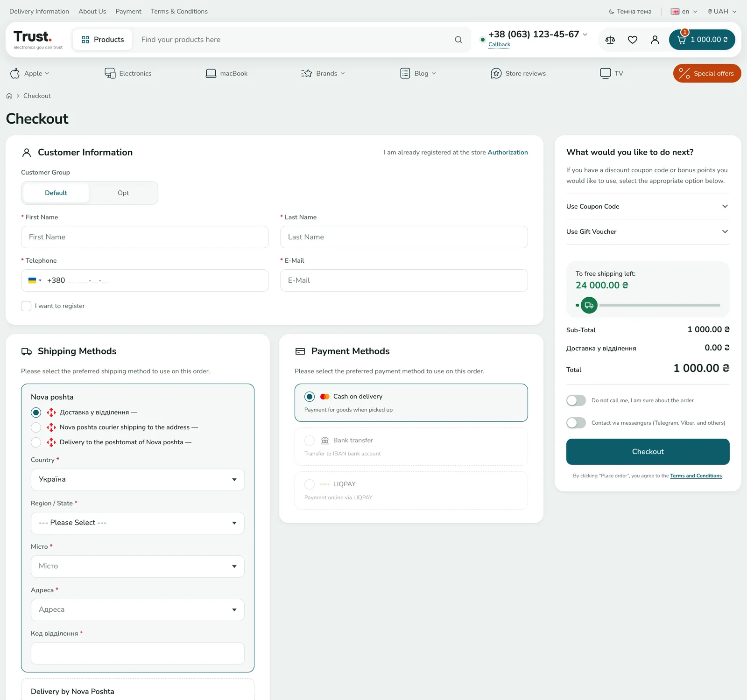The image size is (747, 700).
Task: Open the UAH currency dropdown
Action: tap(722, 11)
